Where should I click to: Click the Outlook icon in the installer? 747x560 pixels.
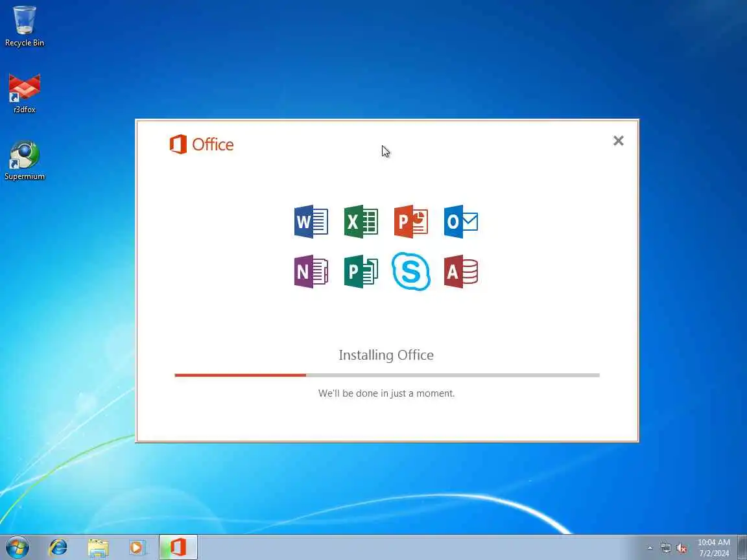pyautogui.click(x=460, y=222)
